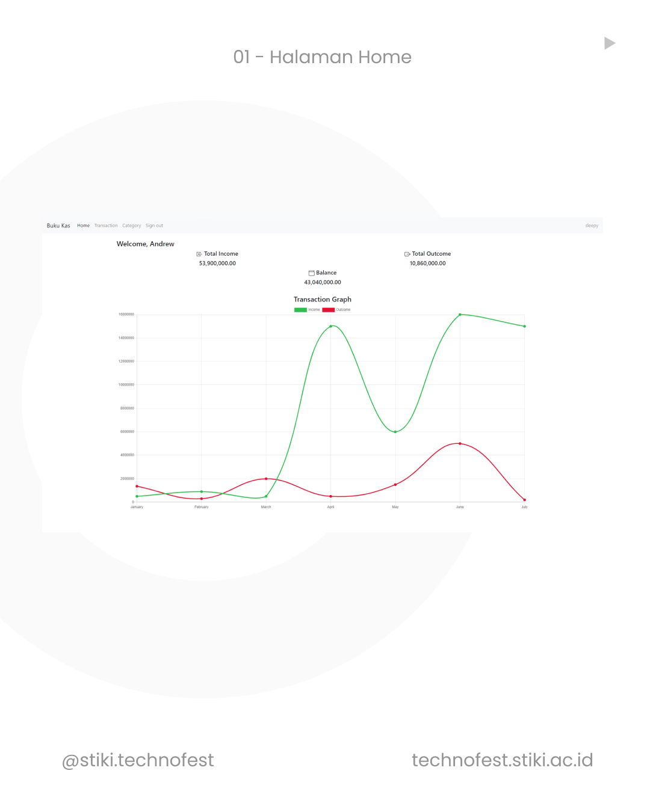
Task: Select the April outcome data point
Action: [x=330, y=496]
